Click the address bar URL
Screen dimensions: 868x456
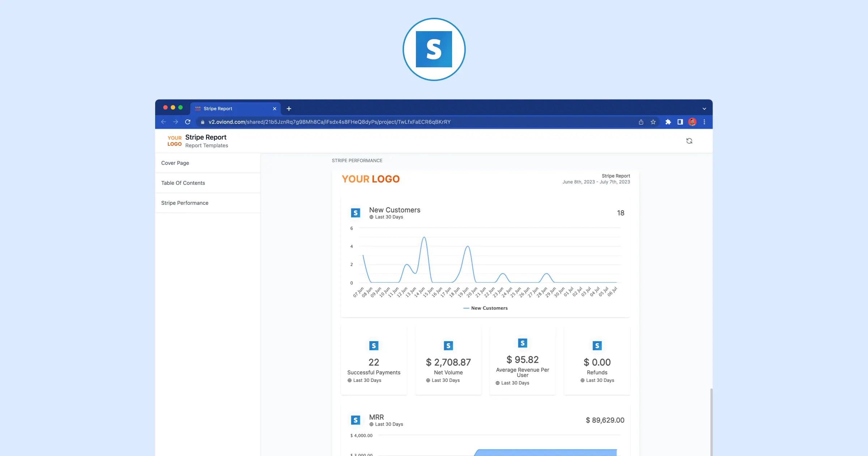(x=329, y=122)
